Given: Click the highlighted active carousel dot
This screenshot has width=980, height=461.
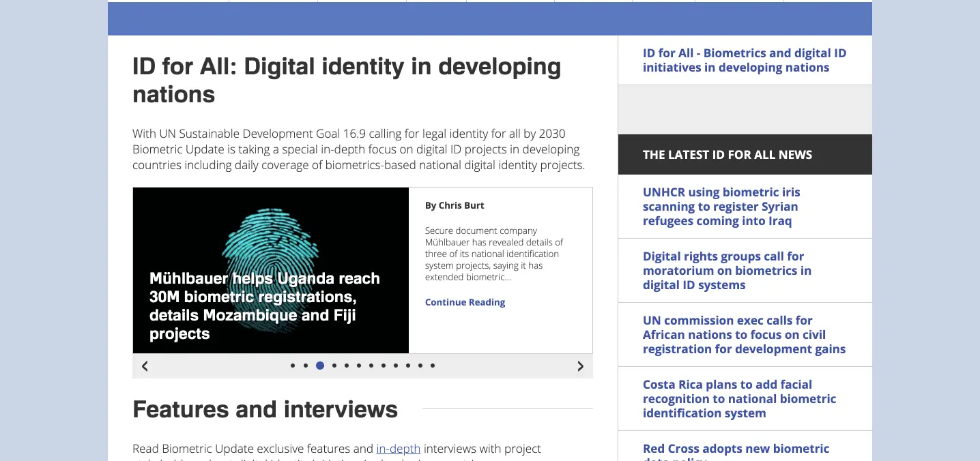Looking at the screenshot, I should point(320,366).
